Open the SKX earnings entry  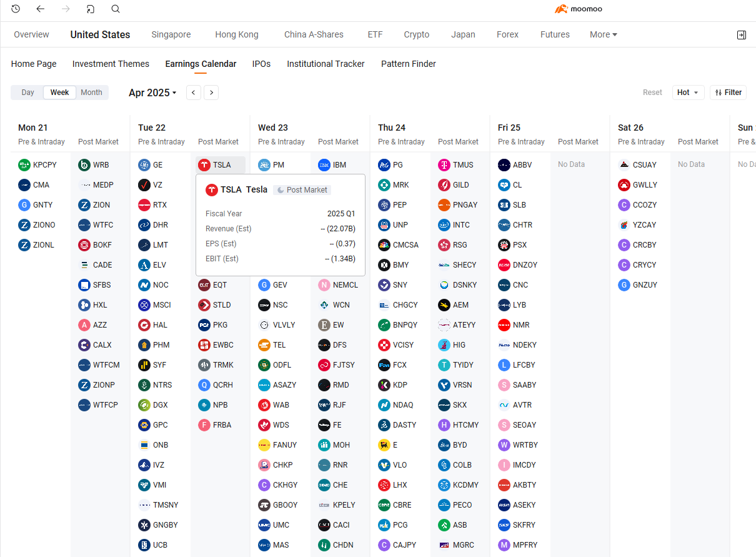pos(453,405)
